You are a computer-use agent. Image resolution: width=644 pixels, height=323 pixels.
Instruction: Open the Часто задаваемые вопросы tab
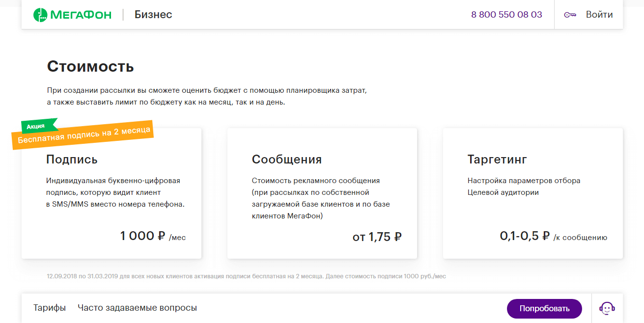click(x=137, y=308)
